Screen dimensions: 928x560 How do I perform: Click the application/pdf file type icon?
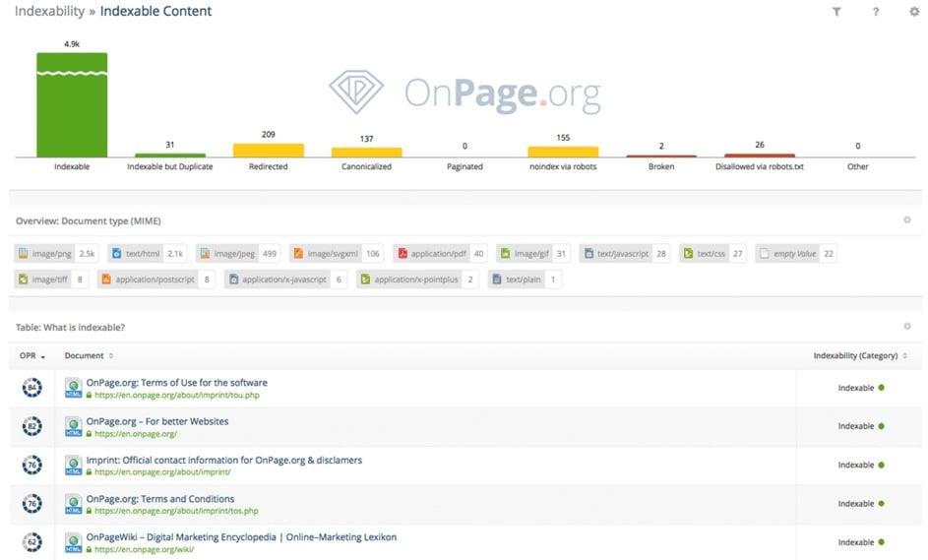(402, 253)
